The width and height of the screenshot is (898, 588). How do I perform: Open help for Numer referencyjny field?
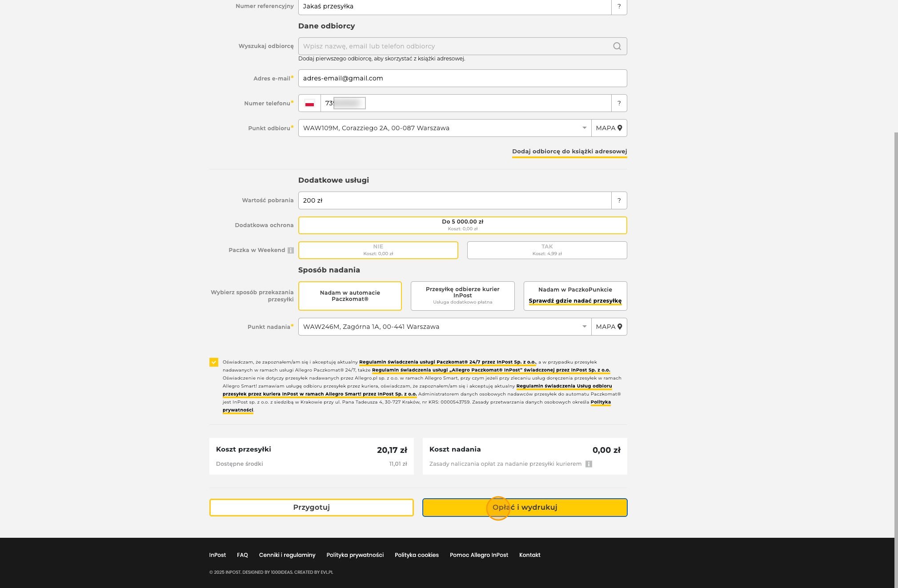(x=619, y=7)
